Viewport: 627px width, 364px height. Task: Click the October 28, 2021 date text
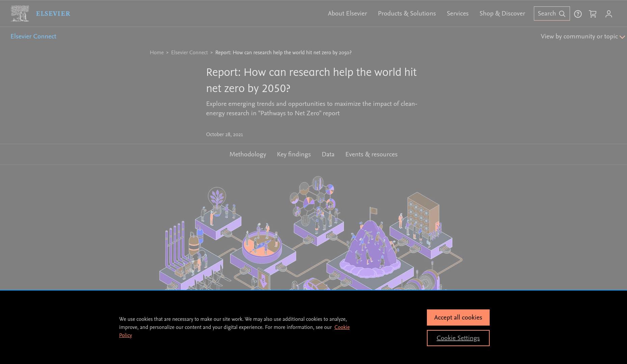pyautogui.click(x=224, y=134)
